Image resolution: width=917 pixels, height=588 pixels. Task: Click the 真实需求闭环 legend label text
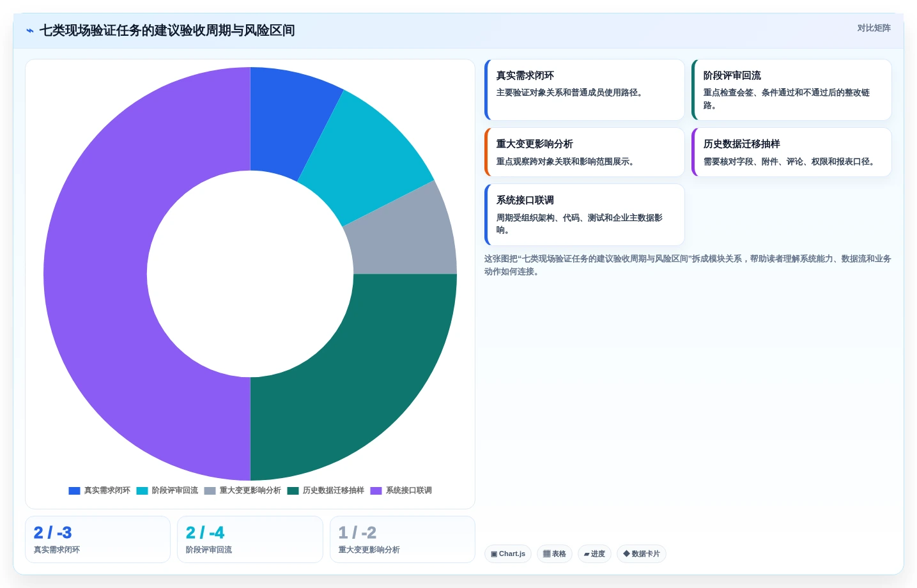pos(107,491)
